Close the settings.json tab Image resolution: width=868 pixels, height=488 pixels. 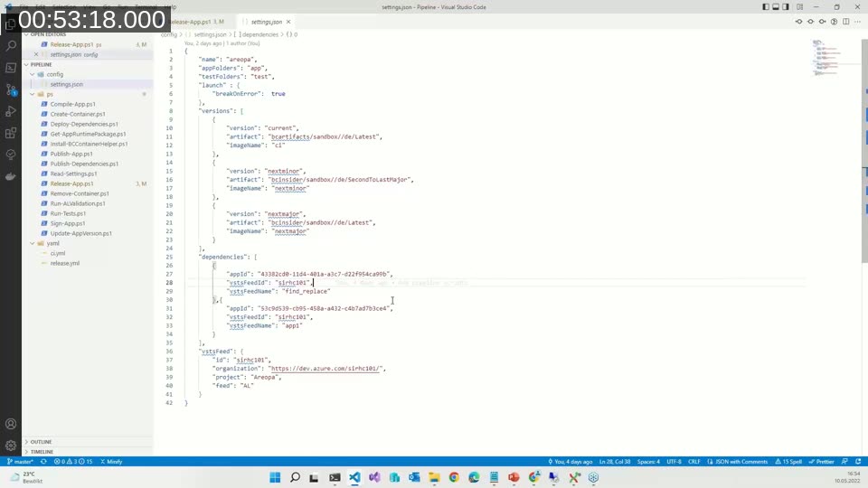288,22
